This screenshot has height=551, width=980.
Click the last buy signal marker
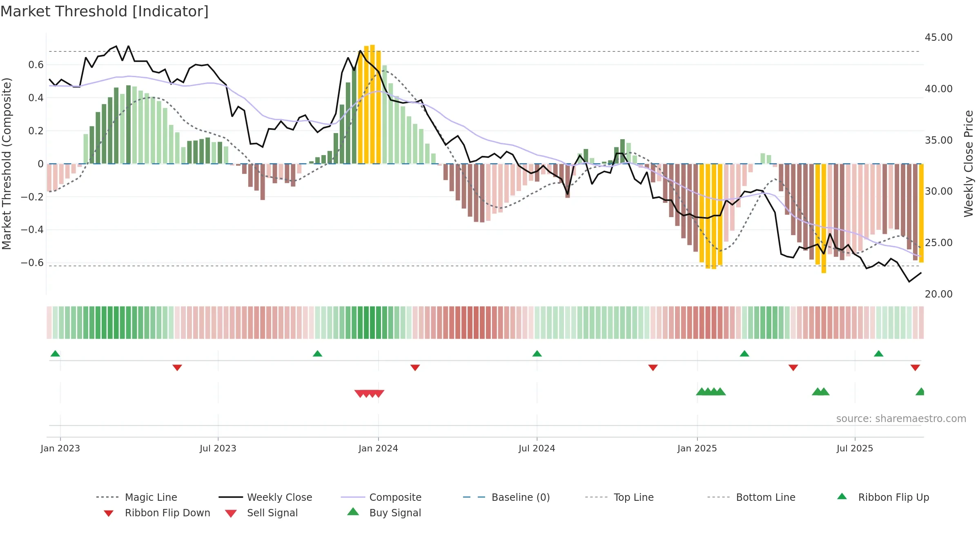point(920,391)
